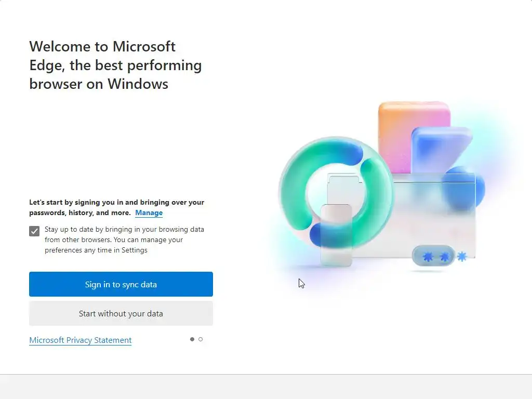The height and width of the screenshot is (399, 532).
Task: Click the small frosted phone-shaped card
Action: pos(336,234)
